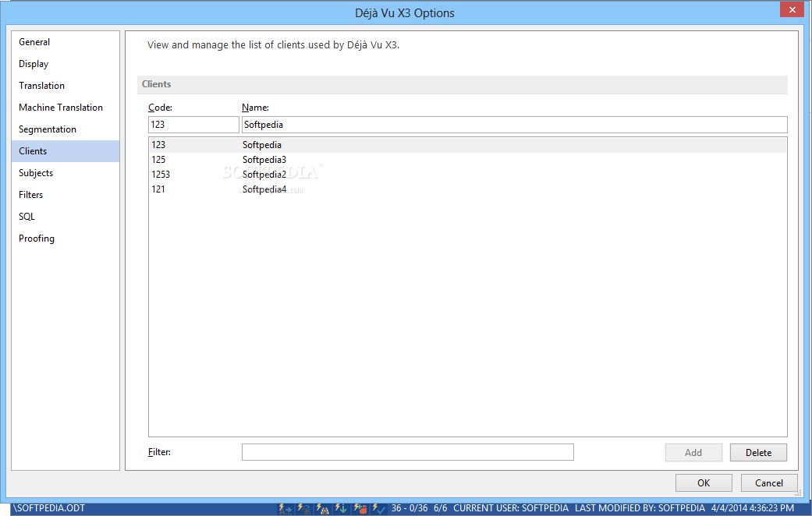This screenshot has height=516, width=812.
Task: Click CURRENT USER: SOFTPEDIA in status bar
Action: (x=511, y=508)
